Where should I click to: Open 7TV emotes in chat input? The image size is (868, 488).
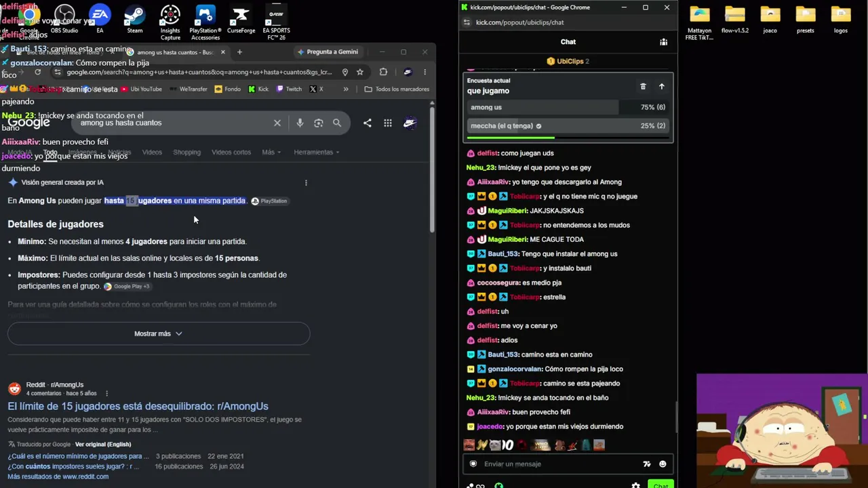point(646,464)
